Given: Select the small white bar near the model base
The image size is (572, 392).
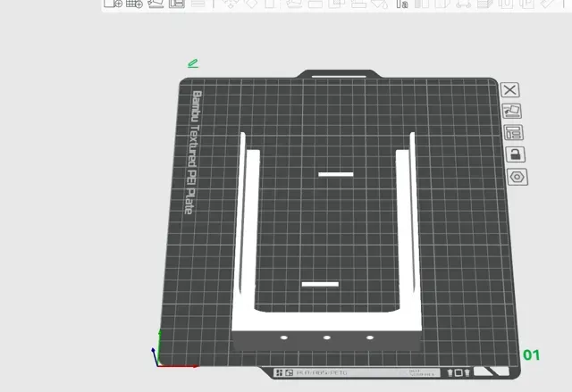Looking at the screenshot, I should (320, 284).
